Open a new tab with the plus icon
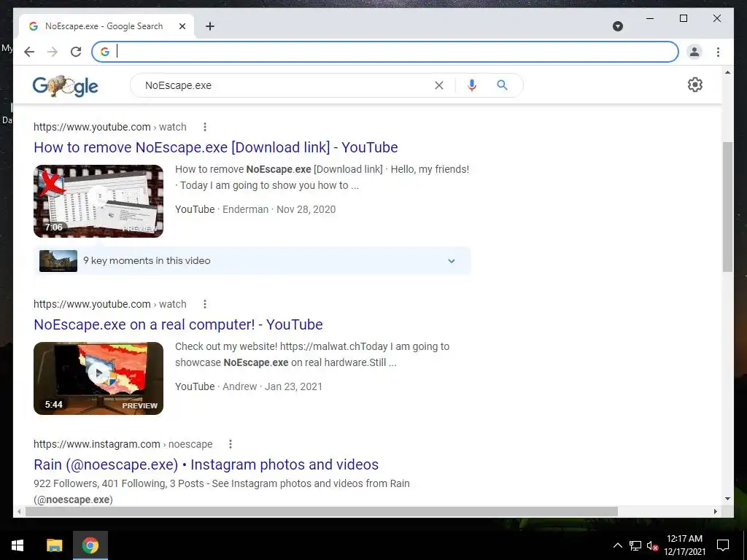Screen dimensions: 747x560 (x=210, y=26)
